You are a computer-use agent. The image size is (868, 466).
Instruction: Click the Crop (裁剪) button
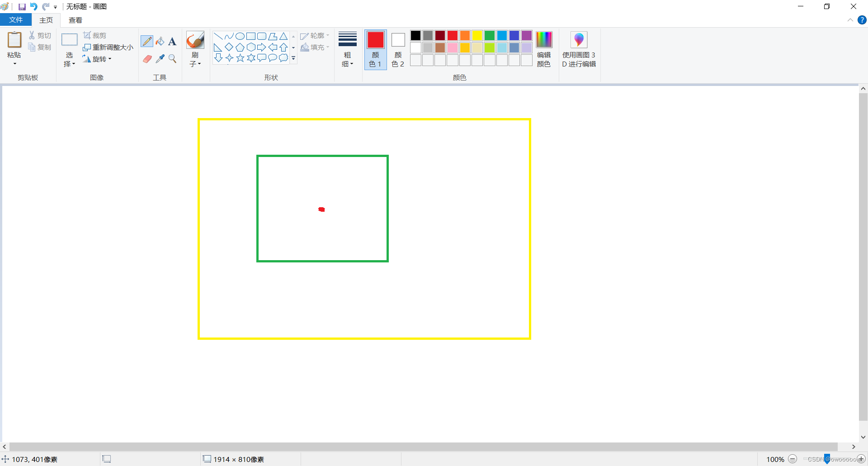click(x=95, y=35)
